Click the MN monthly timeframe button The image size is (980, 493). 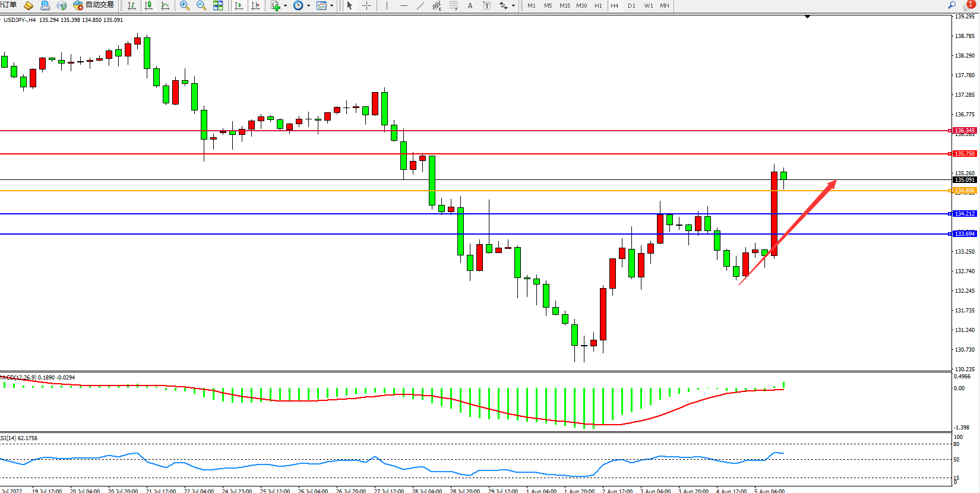(665, 5)
